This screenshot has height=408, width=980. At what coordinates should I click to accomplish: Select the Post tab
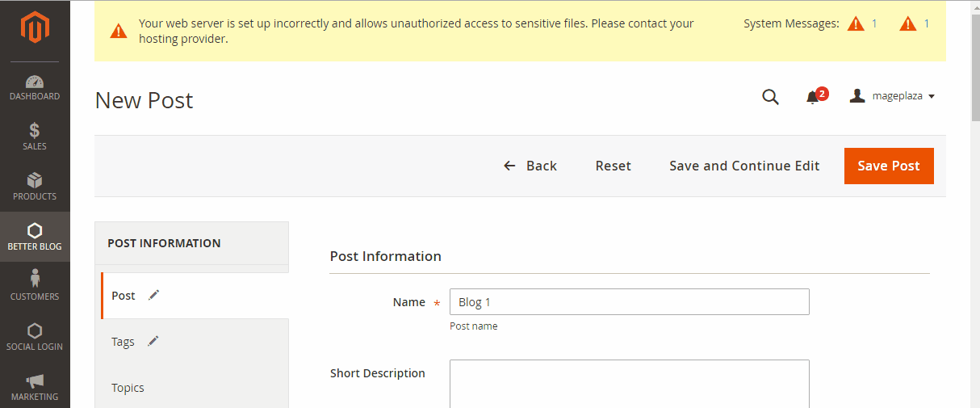195,296
